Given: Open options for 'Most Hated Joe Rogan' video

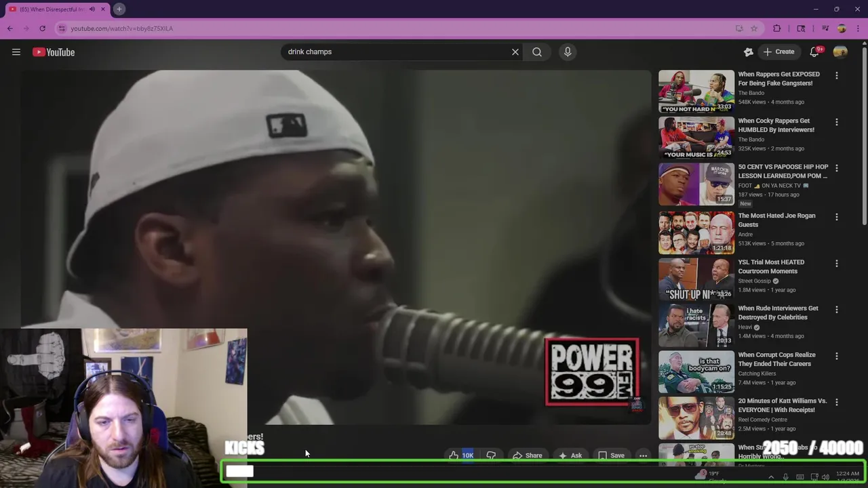Looking at the screenshot, I should coord(836,217).
